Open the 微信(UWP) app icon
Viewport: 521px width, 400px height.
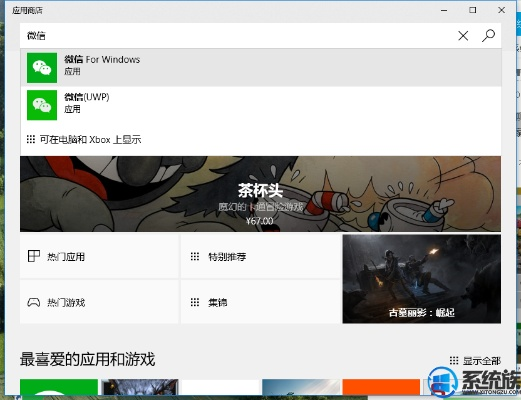pos(42,105)
